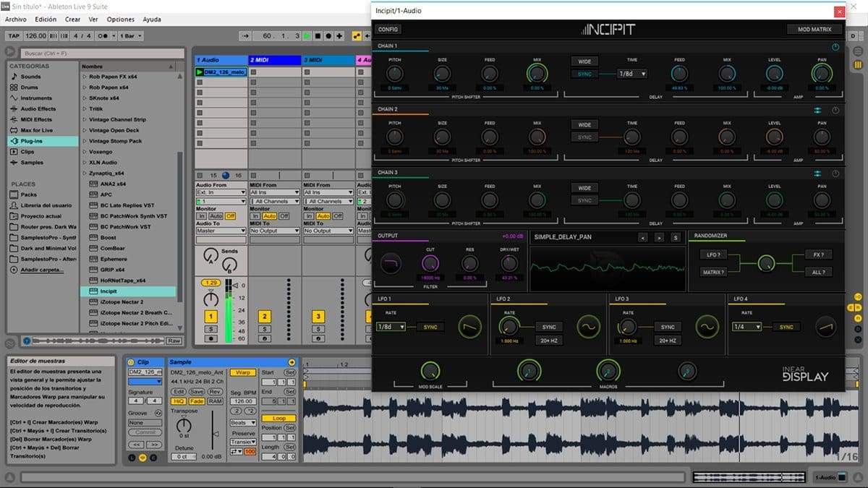Enable WIDE mode on Chain 1 delay
This screenshot has height=488, width=868.
[584, 61]
